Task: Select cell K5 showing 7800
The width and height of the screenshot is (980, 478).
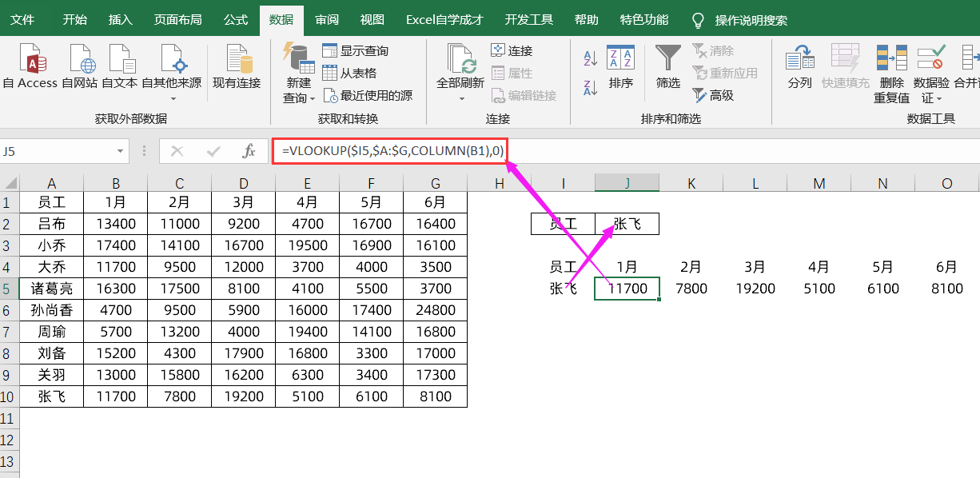Action: click(x=691, y=289)
